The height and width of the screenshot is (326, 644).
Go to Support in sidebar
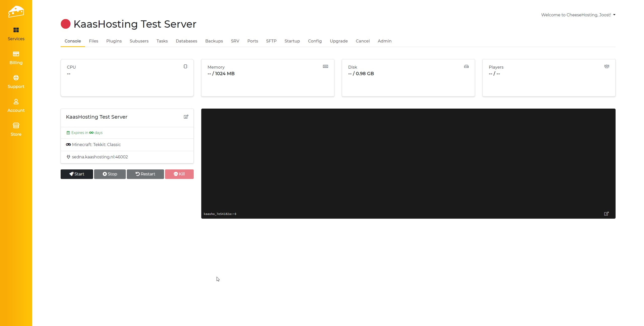(x=16, y=82)
